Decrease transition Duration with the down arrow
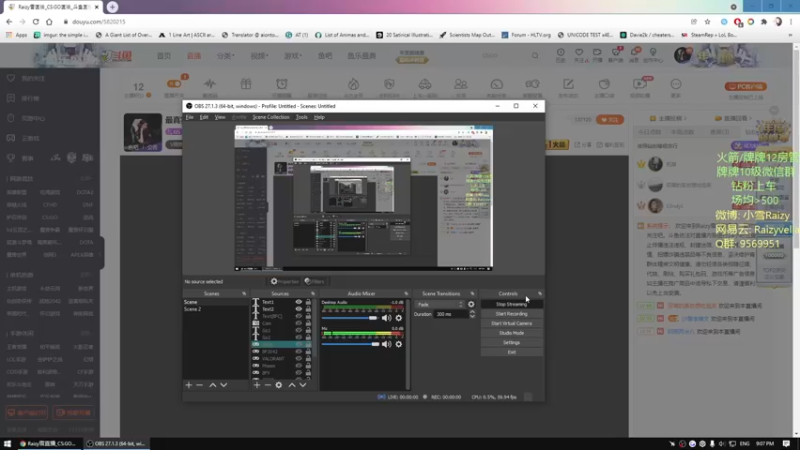This screenshot has width=800, height=450. click(472, 316)
